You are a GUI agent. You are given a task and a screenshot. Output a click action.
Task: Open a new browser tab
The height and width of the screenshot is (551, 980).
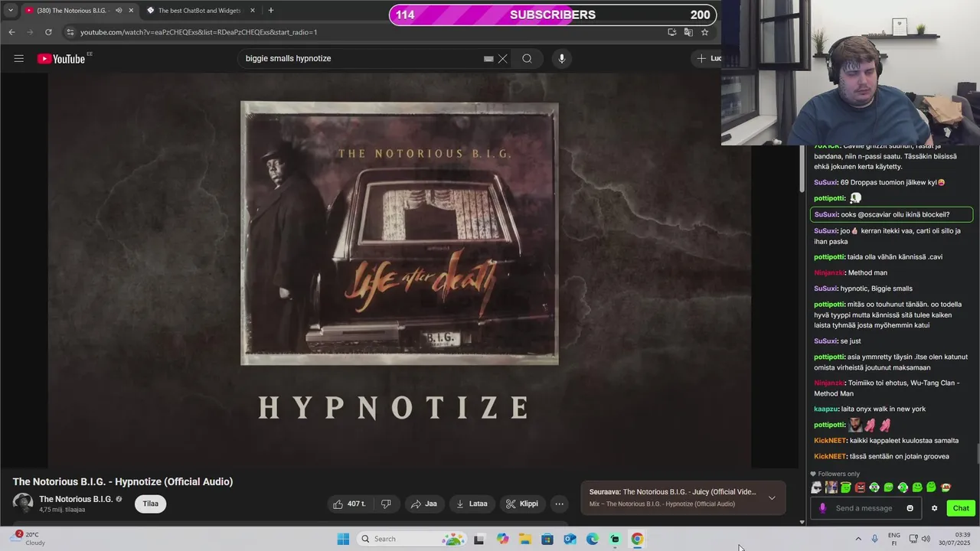[271, 11]
